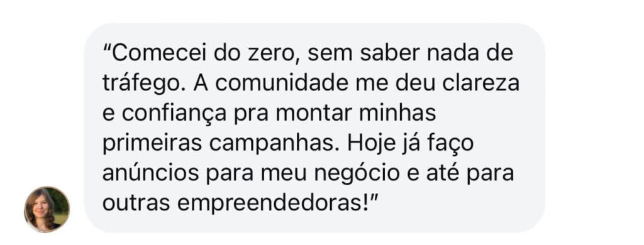Click the word "minhas" in the bubble
Image resolution: width=644 pixels, height=245 pixels.
point(397,113)
